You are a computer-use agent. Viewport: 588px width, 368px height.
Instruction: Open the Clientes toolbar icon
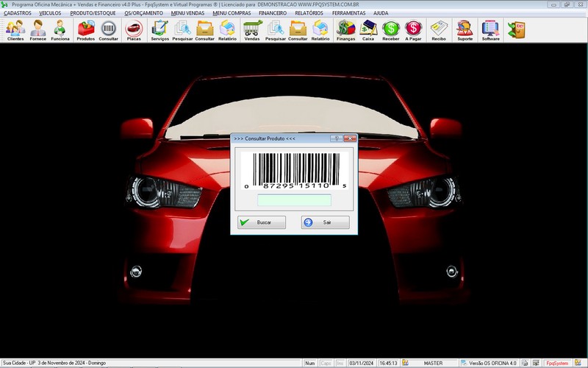[15, 29]
